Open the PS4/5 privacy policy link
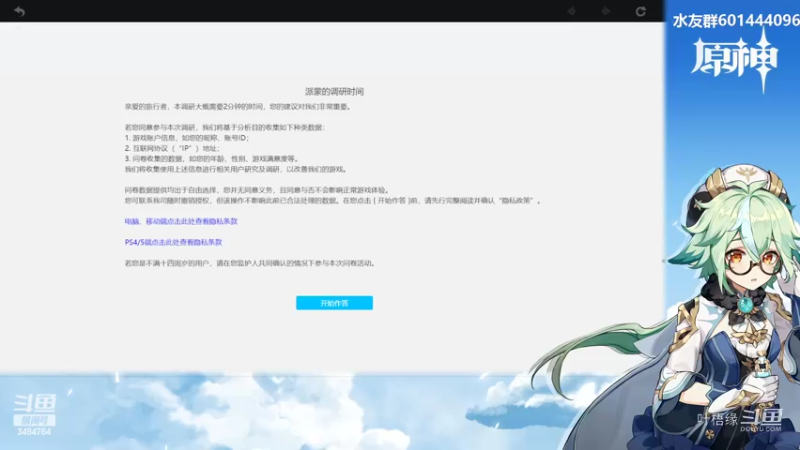 [173, 242]
